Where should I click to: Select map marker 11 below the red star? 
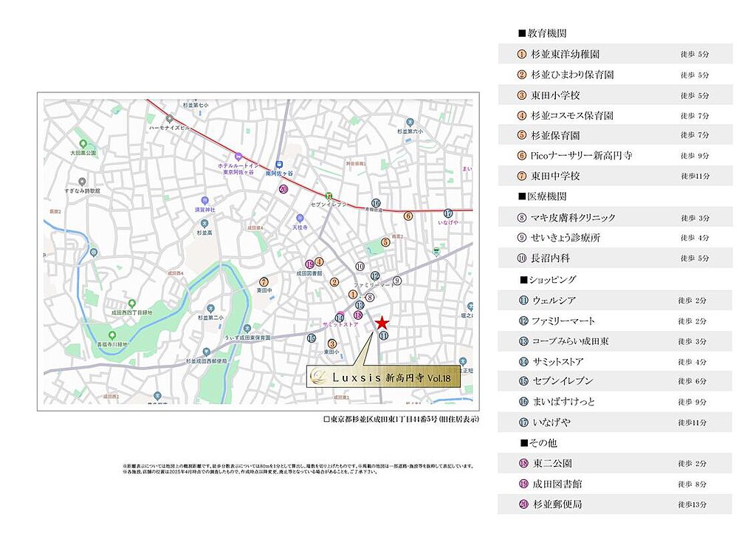point(383,335)
